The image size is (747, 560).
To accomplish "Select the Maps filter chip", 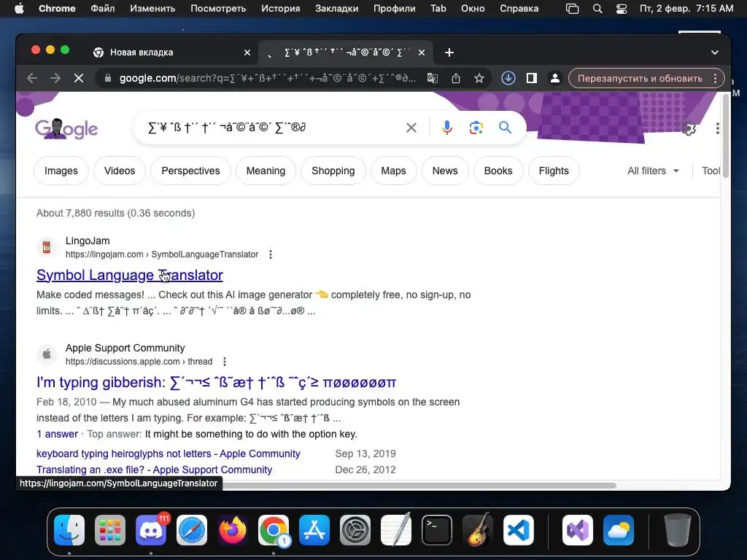I will pos(393,171).
